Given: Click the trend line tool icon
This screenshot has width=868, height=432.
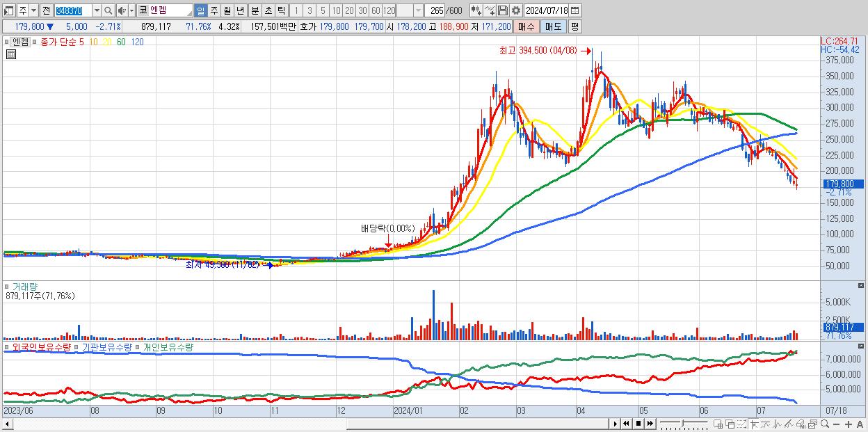Looking at the screenshot, I should click(x=766, y=424).
